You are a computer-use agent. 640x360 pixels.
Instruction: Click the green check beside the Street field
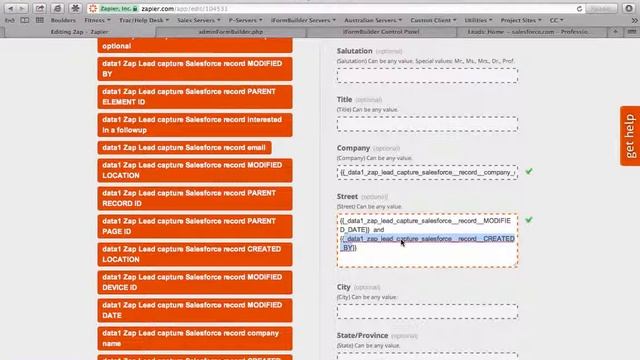pos(529,220)
